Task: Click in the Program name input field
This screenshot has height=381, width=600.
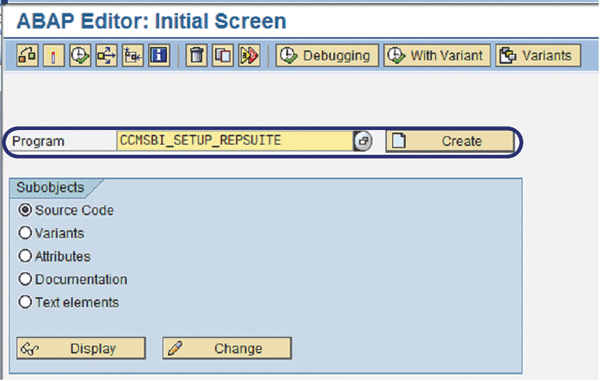Action: point(235,141)
